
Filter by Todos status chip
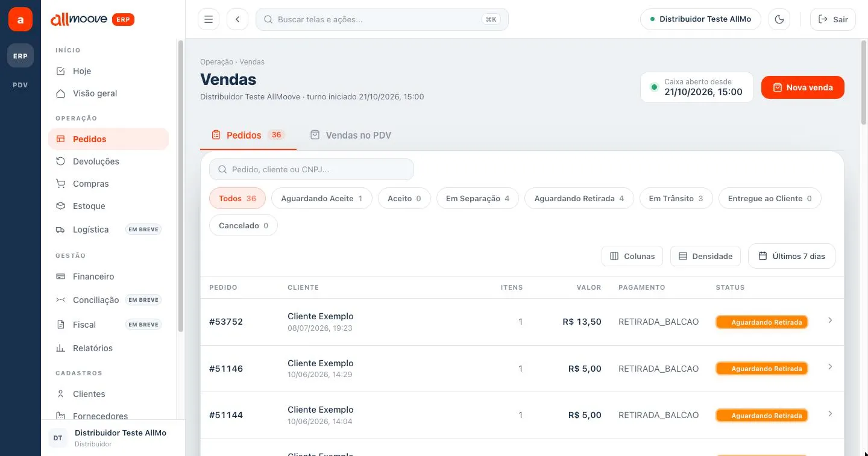tap(237, 198)
